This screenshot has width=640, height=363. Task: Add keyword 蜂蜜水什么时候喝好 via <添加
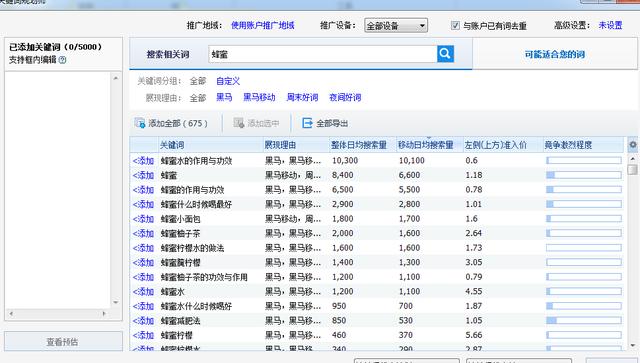143,306
